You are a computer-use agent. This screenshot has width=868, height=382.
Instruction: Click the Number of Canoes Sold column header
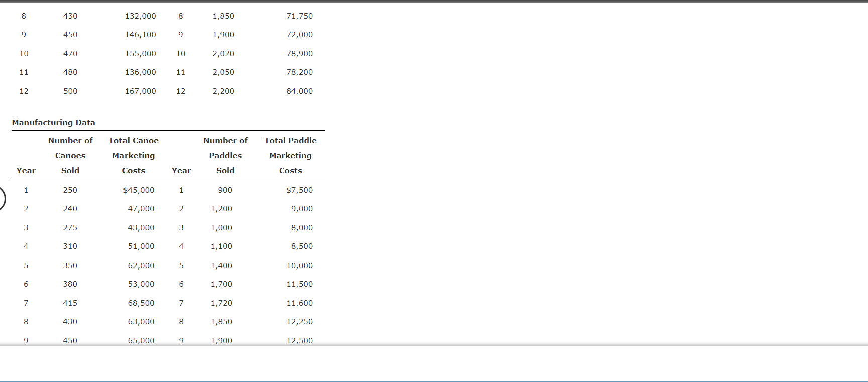[x=70, y=156]
